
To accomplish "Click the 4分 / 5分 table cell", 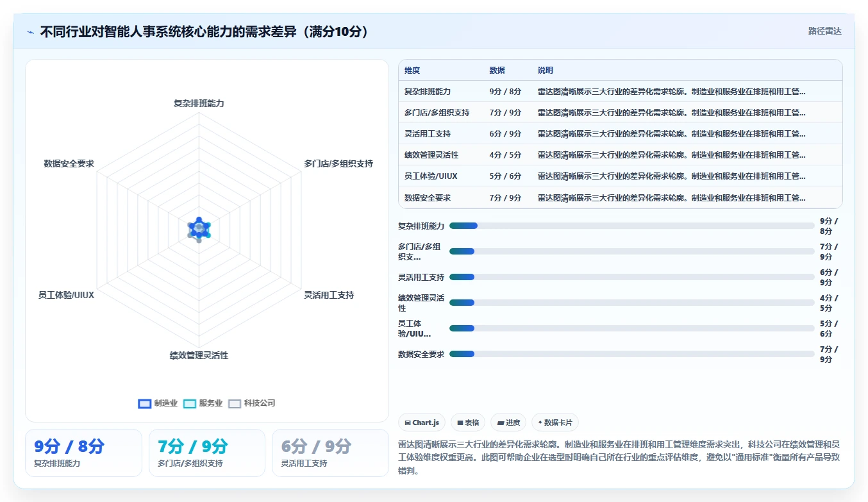I will point(505,155).
